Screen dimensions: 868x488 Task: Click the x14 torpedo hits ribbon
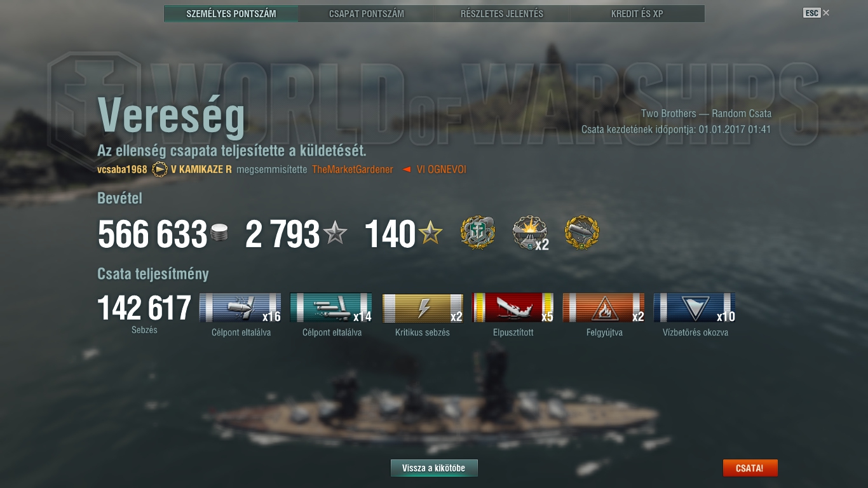point(332,308)
